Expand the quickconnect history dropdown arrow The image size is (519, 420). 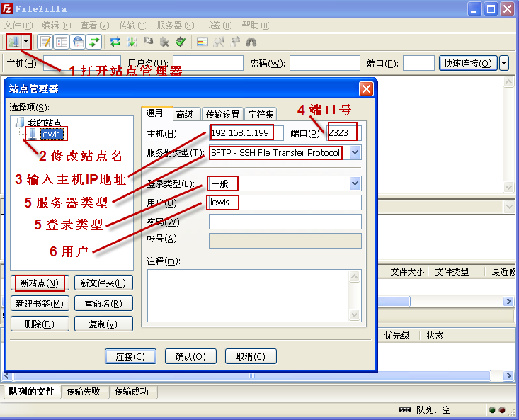(x=503, y=63)
